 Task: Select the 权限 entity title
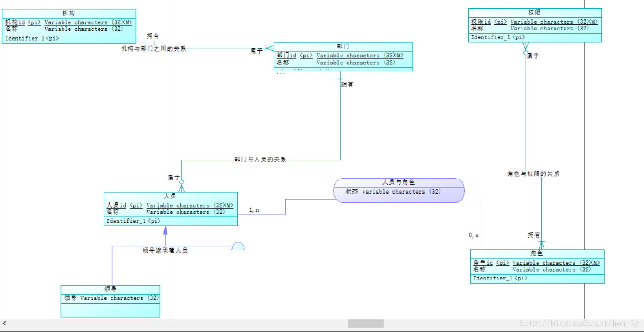tap(534, 12)
